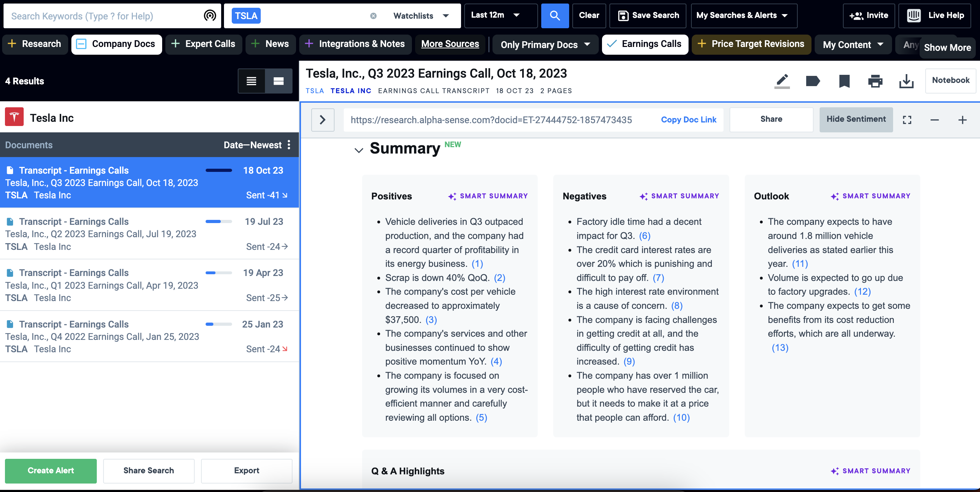The image size is (980, 492).
Task: Enable the Price Target Revisions filter
Action: [751, 44]
